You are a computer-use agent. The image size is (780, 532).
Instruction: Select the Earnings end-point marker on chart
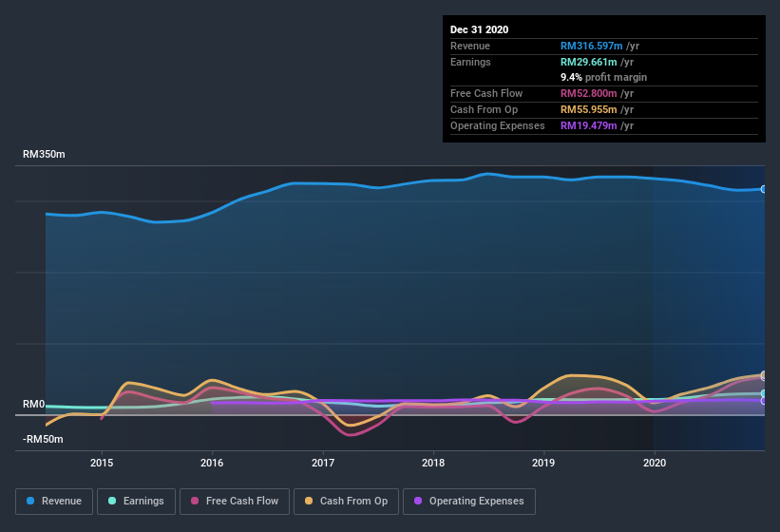764,394
